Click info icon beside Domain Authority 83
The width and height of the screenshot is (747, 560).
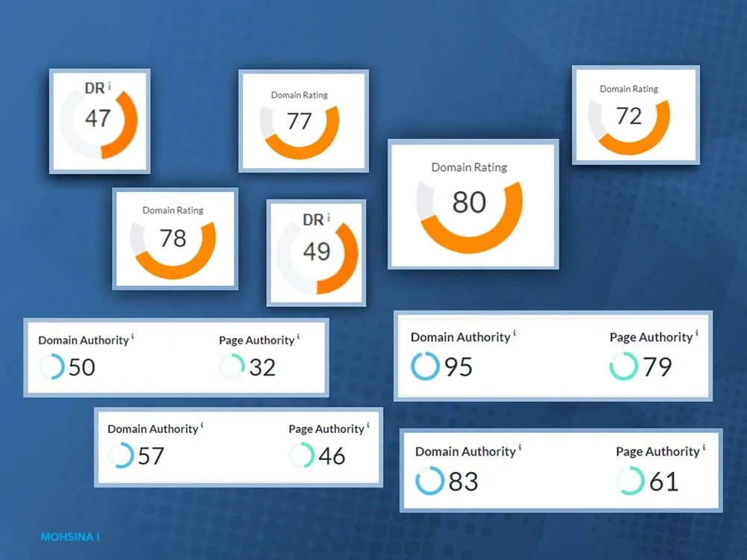[x=520, y=447]
